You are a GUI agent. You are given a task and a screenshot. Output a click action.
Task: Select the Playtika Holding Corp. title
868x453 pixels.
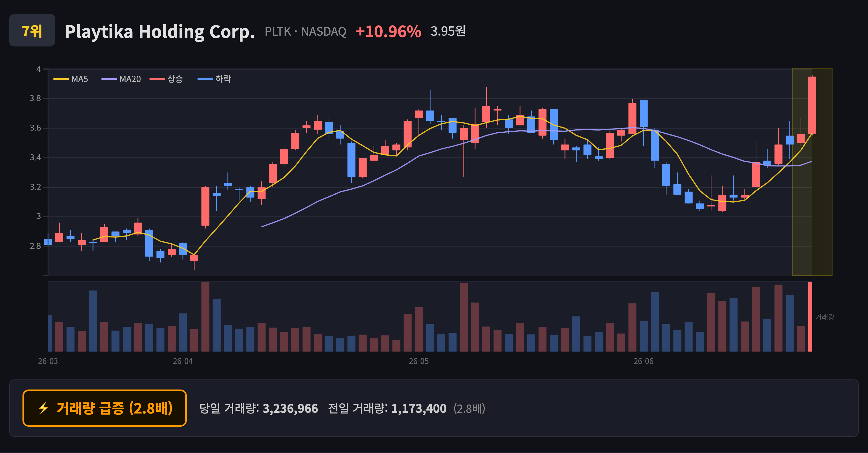click(x=159, y=32)
